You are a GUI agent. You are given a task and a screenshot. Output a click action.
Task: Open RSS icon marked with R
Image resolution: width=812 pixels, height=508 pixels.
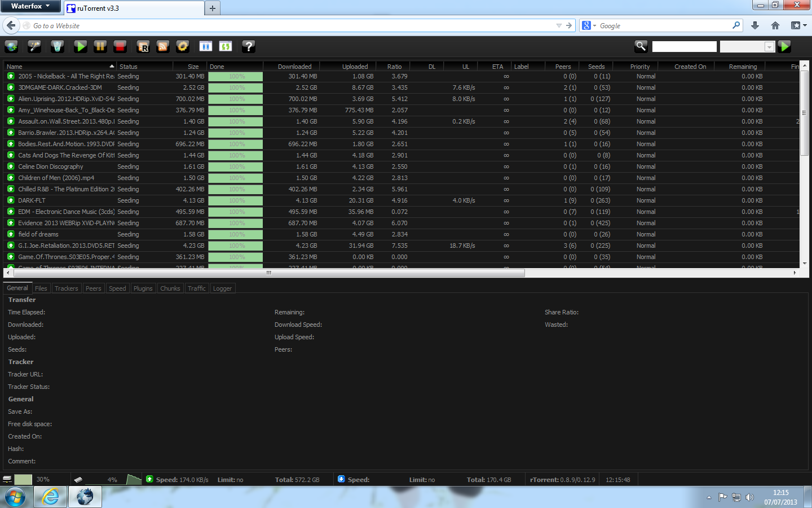coord(143,46)
